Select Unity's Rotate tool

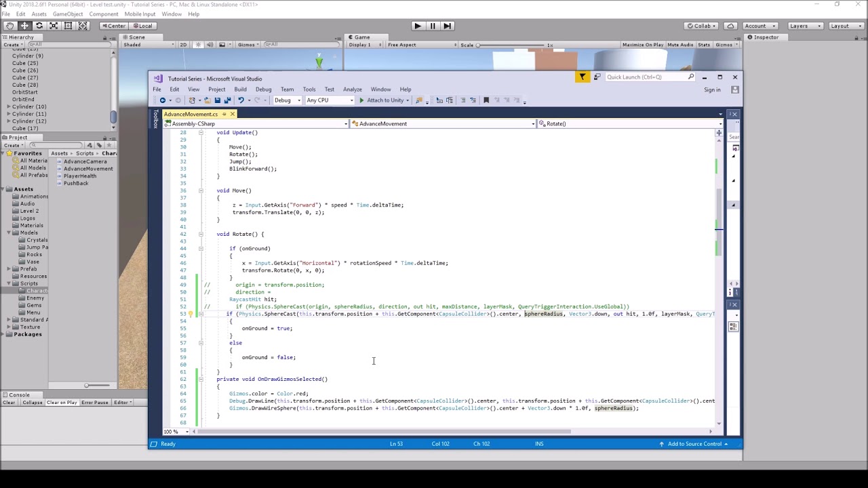point(39,26)
